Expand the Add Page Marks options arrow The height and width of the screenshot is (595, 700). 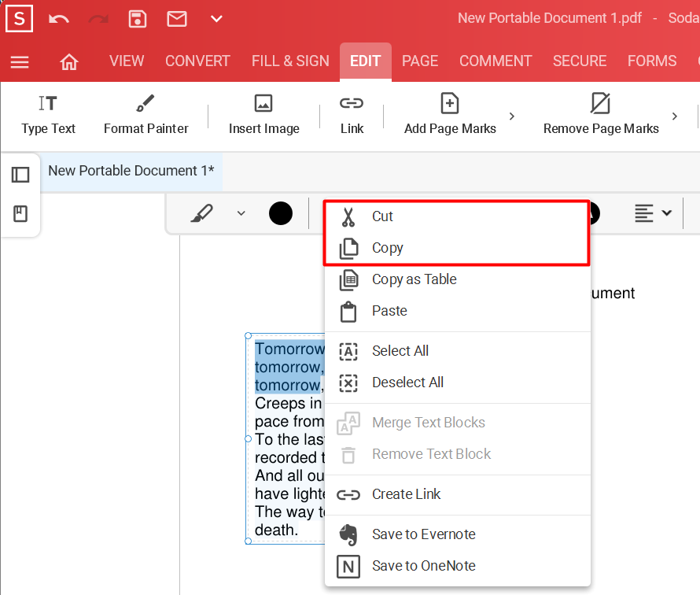click(512, 116)
